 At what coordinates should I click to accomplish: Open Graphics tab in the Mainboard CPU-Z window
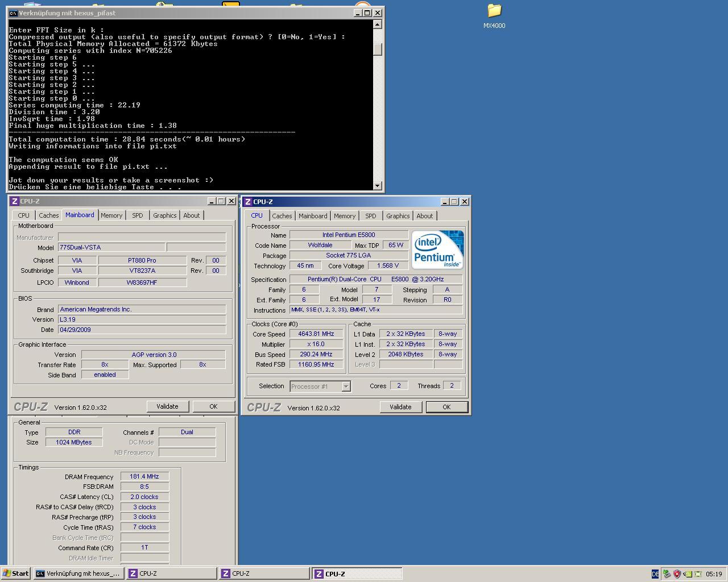[165, 215]
